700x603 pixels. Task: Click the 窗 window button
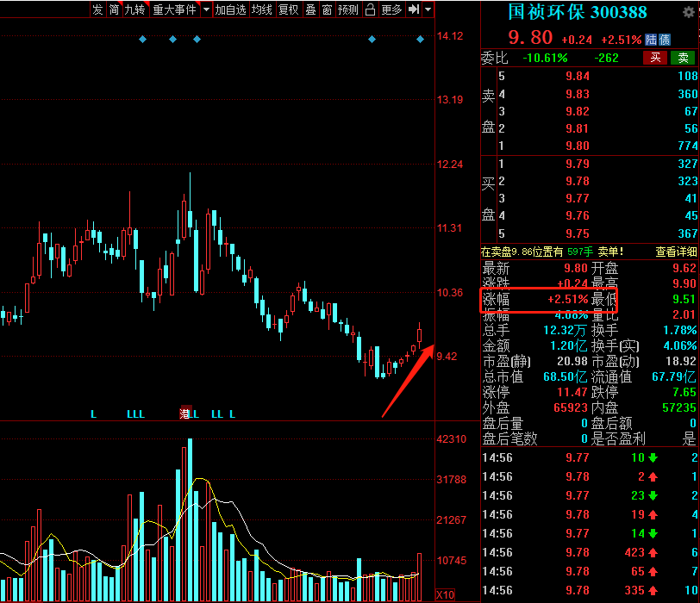pyautogui.click(x=328, y=9)
